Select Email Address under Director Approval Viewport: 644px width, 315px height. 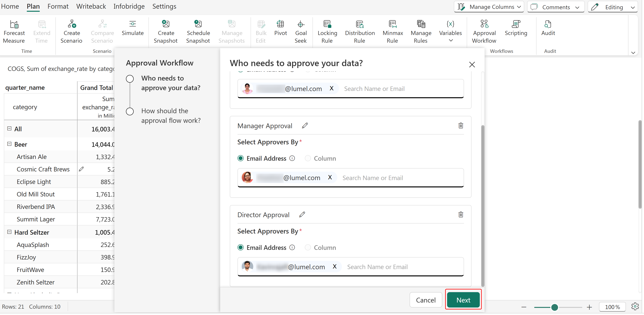pos(241,248)
